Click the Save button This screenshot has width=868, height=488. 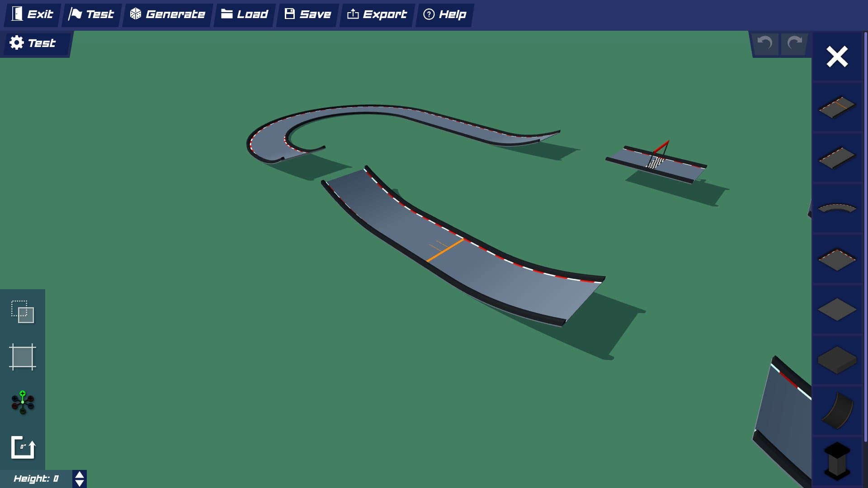[308, 14]
